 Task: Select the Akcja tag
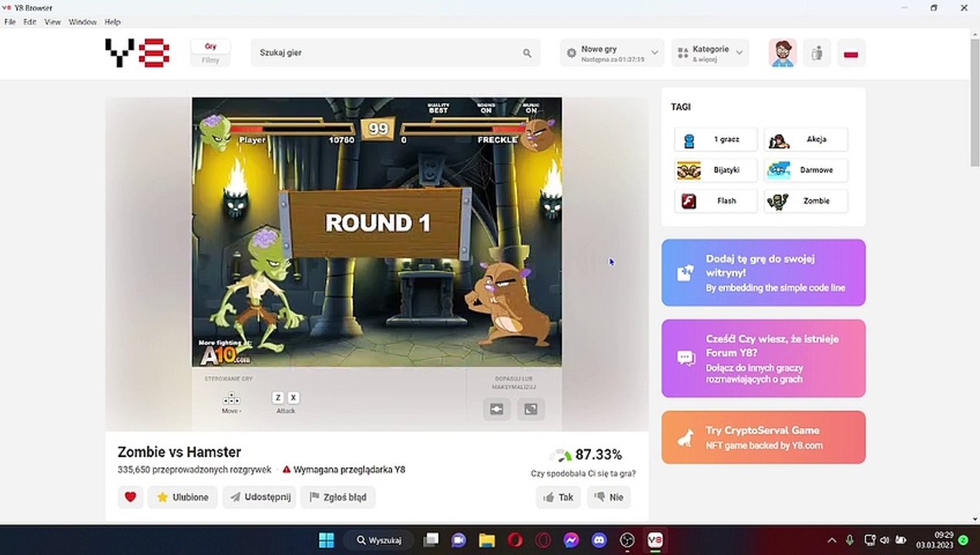806,140
